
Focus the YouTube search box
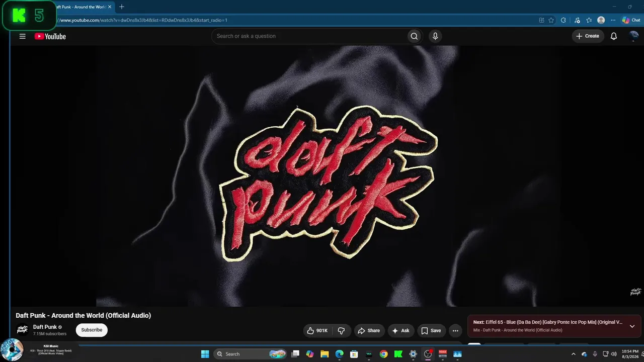pos(309,36)
